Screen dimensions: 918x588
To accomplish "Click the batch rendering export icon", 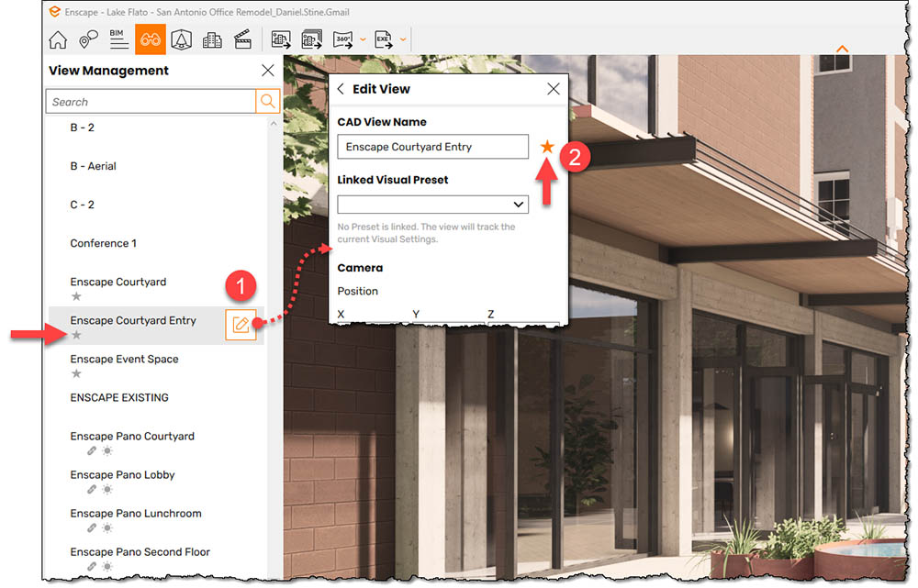I will pos(311,39).
